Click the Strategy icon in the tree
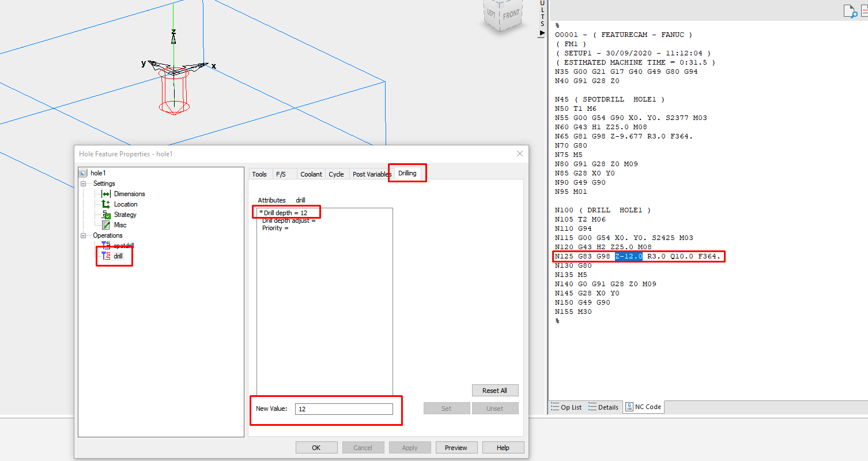Image resolution: width=868 pixels, height=461 pixels. pyautogui.click(x=105, y=214)
